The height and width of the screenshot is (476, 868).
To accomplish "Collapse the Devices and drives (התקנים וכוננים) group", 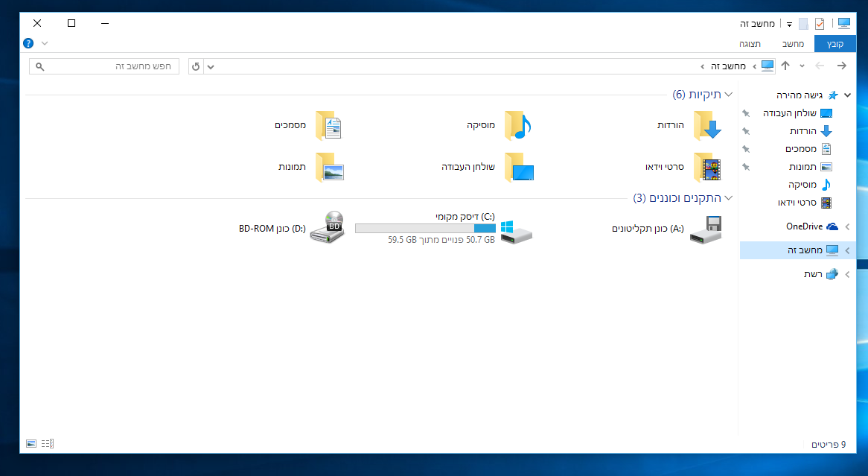I will click(729, 198).
